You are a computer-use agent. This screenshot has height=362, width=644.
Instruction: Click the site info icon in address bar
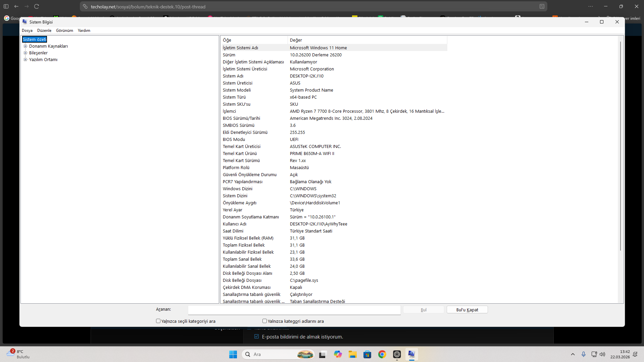pyautogui.click(x=85, y=6)
